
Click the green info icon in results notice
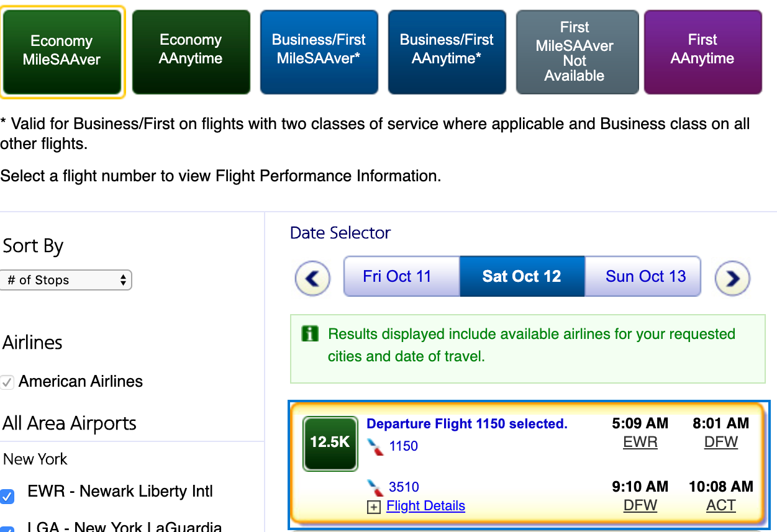point(309,335)
